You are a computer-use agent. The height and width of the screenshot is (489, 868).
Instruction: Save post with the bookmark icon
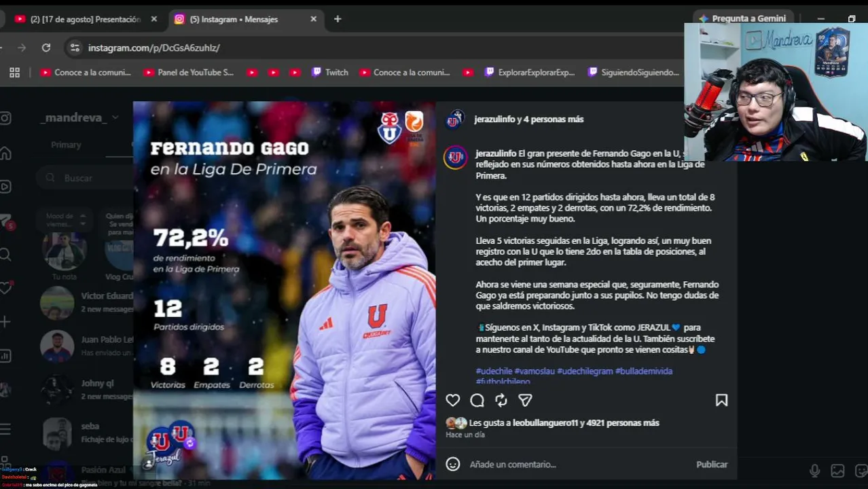point(721,401)
